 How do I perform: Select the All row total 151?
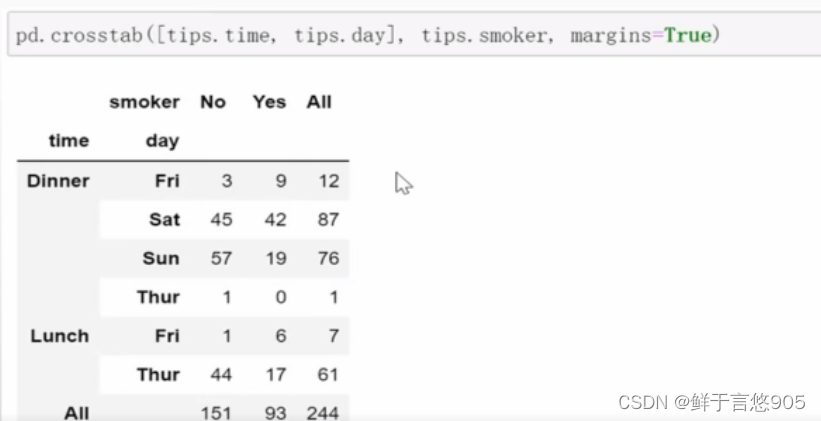click(x=216, y=412)
